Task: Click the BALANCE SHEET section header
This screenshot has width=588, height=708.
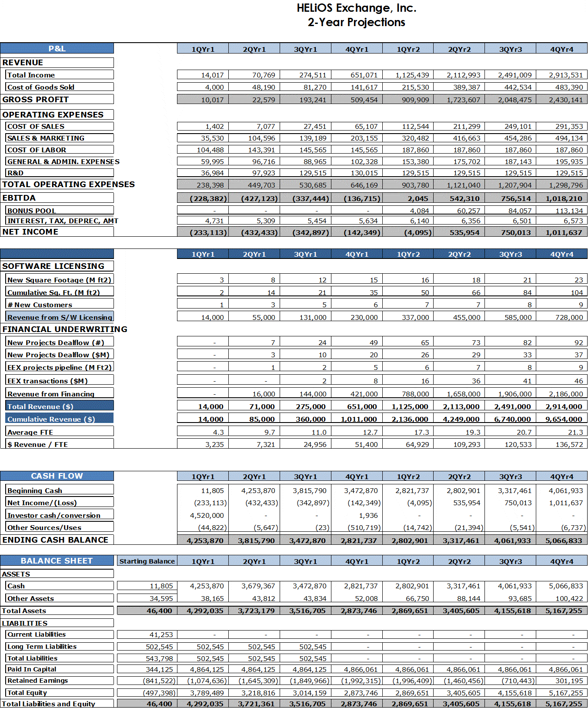Action: pyautogui.click(x=57, y=560)
